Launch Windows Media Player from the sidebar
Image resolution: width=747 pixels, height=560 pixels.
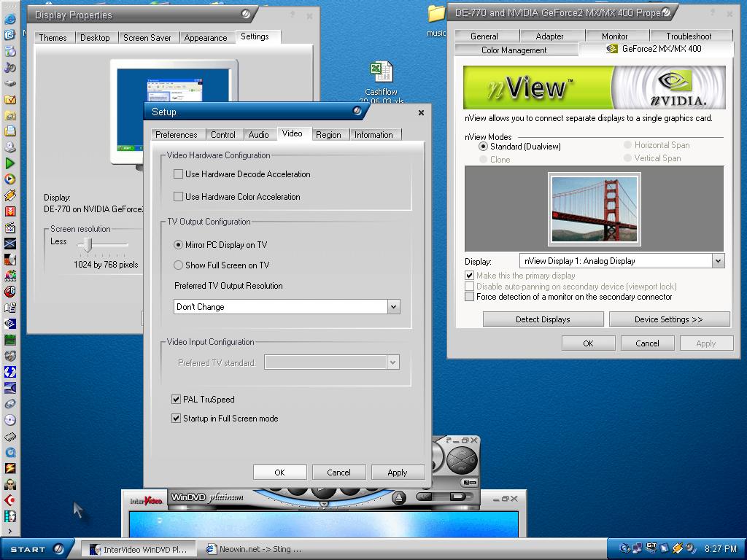[x=10, y=179]
